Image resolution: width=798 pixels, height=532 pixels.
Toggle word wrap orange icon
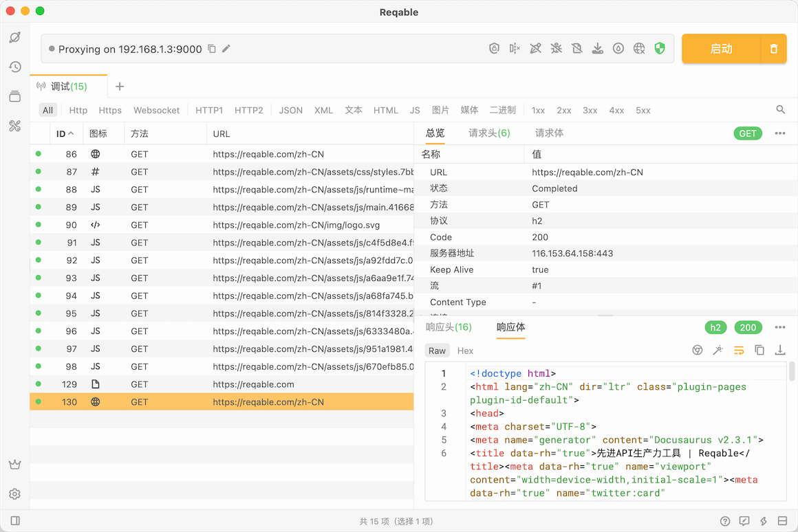click(738, 350)
